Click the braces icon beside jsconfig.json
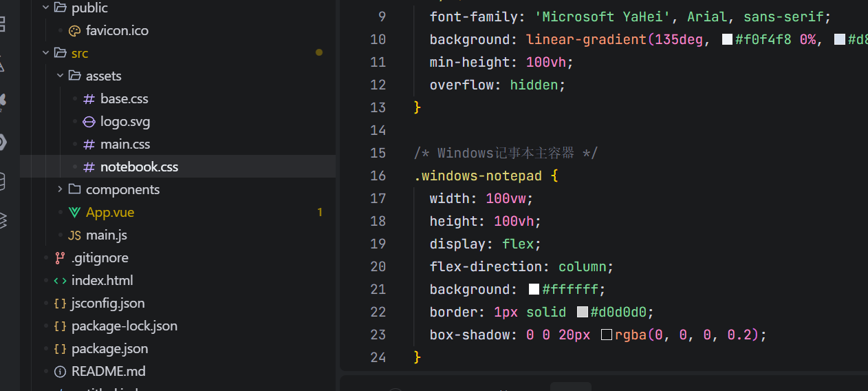 60,304
